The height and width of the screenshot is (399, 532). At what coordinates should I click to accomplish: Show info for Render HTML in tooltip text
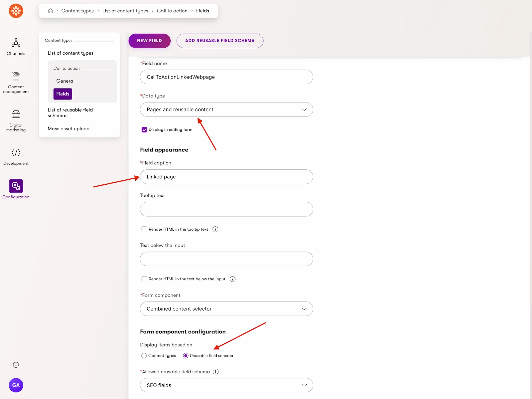[x=215, y=229]
